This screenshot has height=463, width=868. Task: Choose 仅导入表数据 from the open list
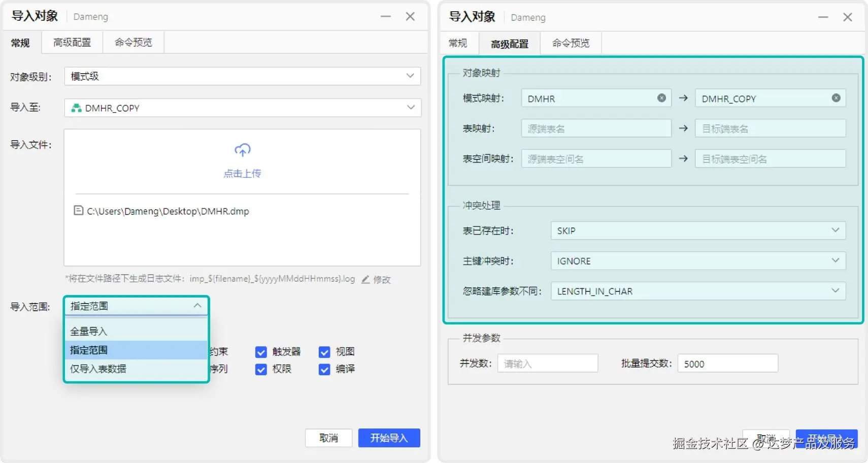point(136,369)
